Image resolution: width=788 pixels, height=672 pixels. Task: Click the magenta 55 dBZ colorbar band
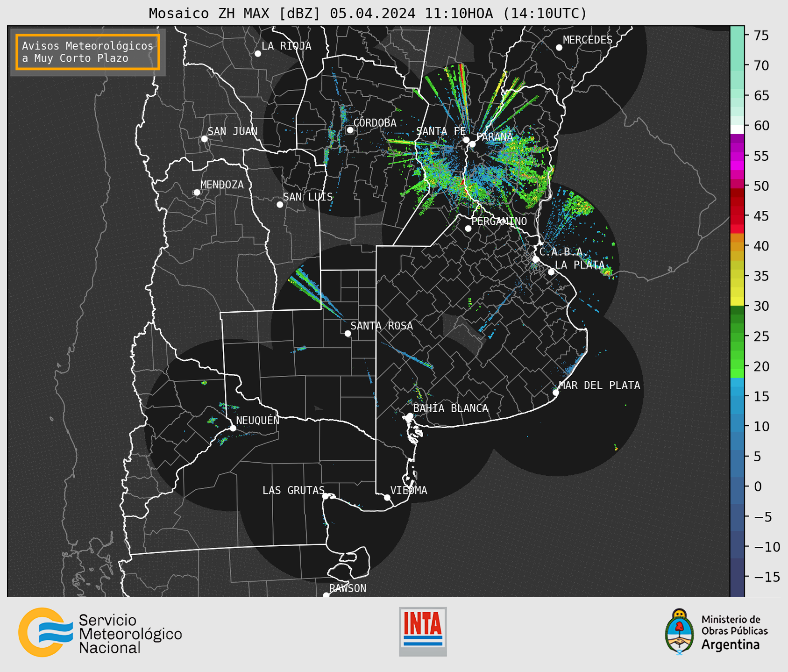click(x=737, y=156)
